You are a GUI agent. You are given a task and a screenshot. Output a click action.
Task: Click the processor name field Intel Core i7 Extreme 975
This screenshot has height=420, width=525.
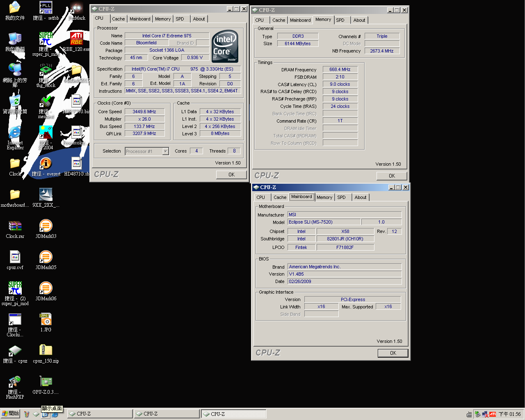[x=167, y=36]
